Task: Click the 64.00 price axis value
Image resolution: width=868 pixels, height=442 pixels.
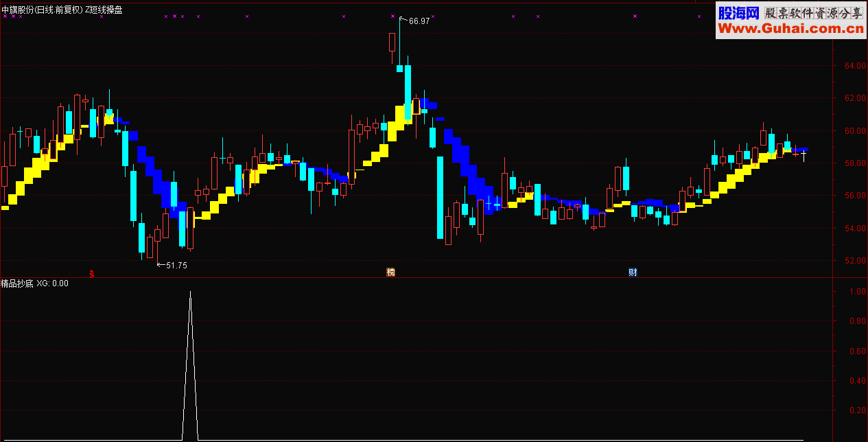Action: tap(855, 66)
